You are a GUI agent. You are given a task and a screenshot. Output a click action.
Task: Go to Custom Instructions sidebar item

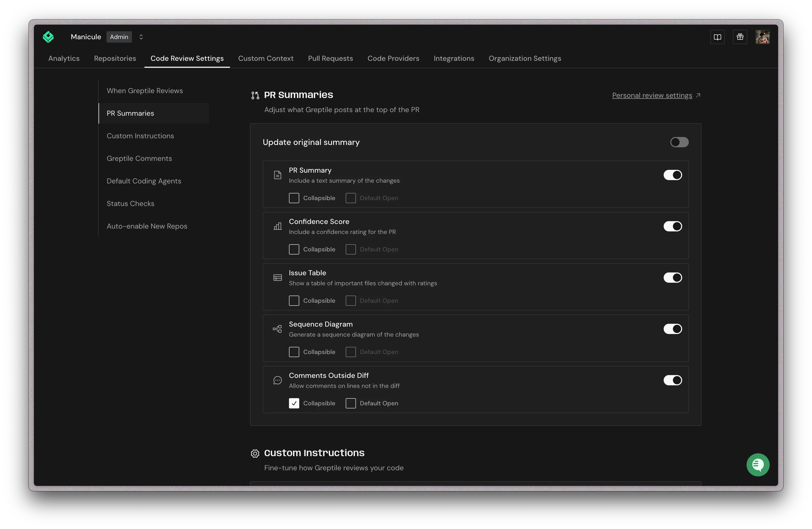140,136
